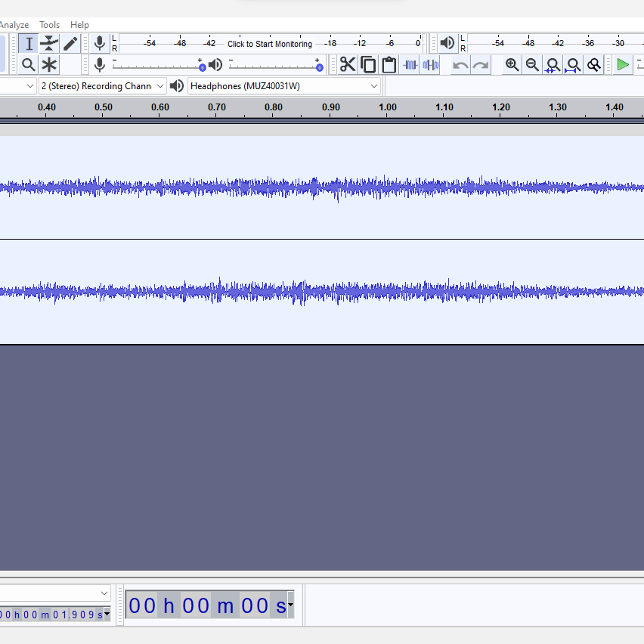
Task: Click the timeline ruler at 1.00
Action: [388, 107]
